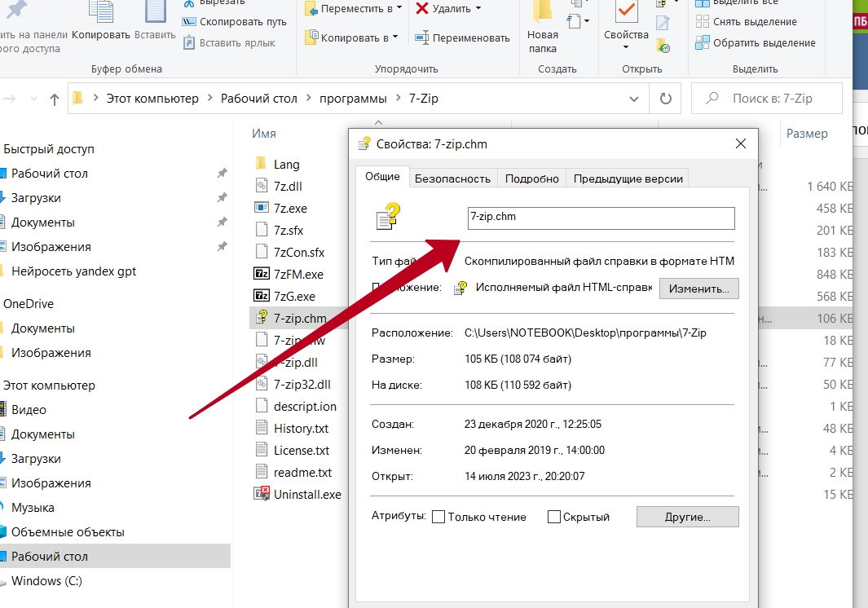Click the Rename icon in the ribbon

[x=422, y=37]
